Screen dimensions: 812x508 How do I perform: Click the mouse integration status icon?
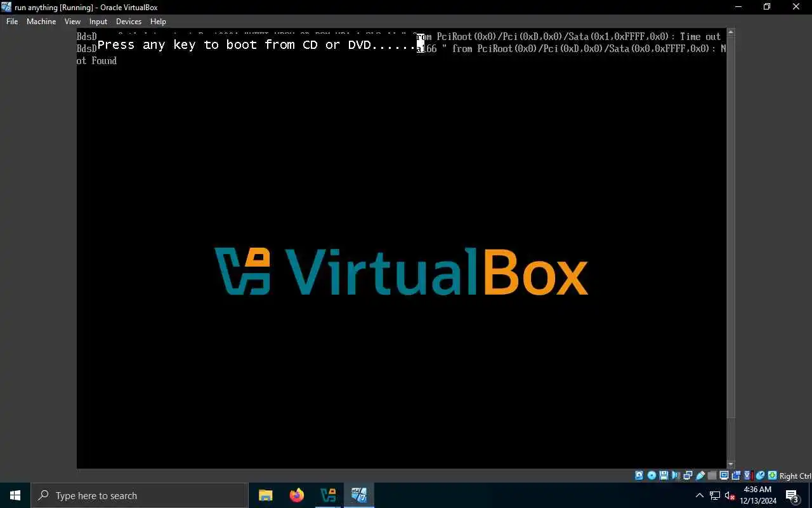pyautogui.click(x=759, y=476)
